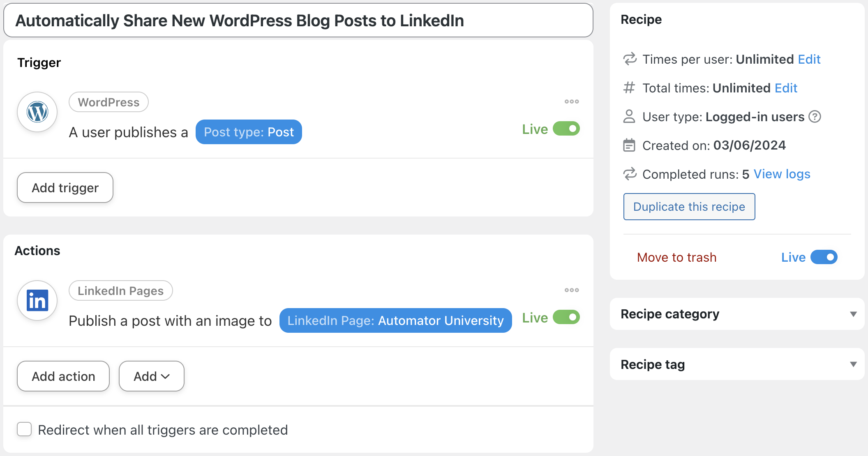This screenshot has width=868, height=456.
Task: Click the Duplicate this recipe button
Action: [x=689, y=207]
